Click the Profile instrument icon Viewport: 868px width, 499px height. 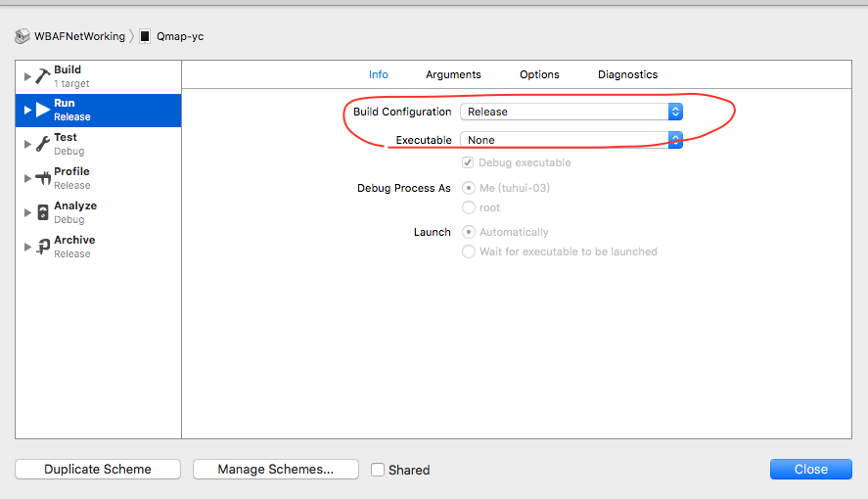click(43, 178)
